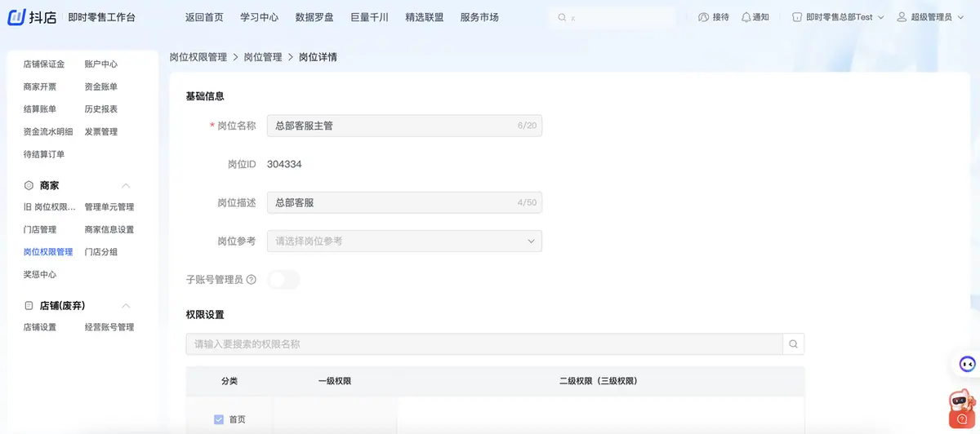This screenshot has height=434, width=980.
Task: Uncheck the 首页 checkbox
Action: coord(219,419)
